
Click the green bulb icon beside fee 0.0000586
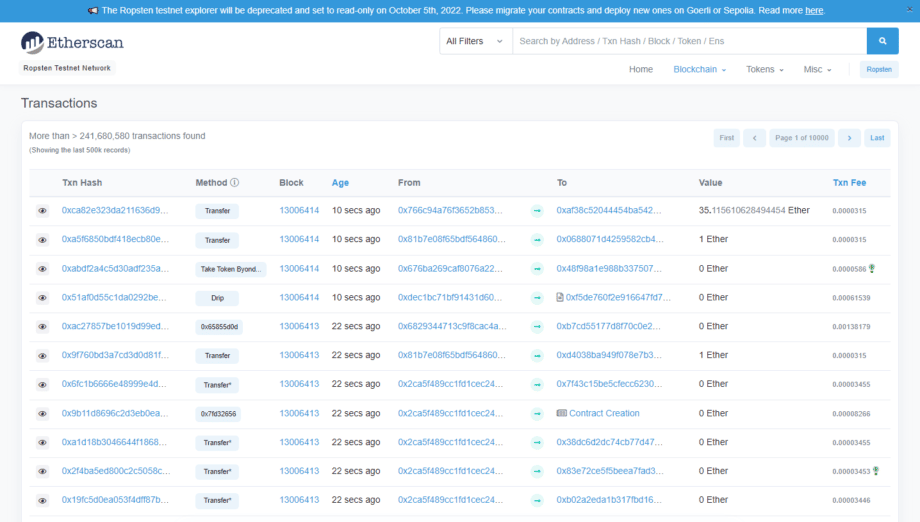[872, 268]
